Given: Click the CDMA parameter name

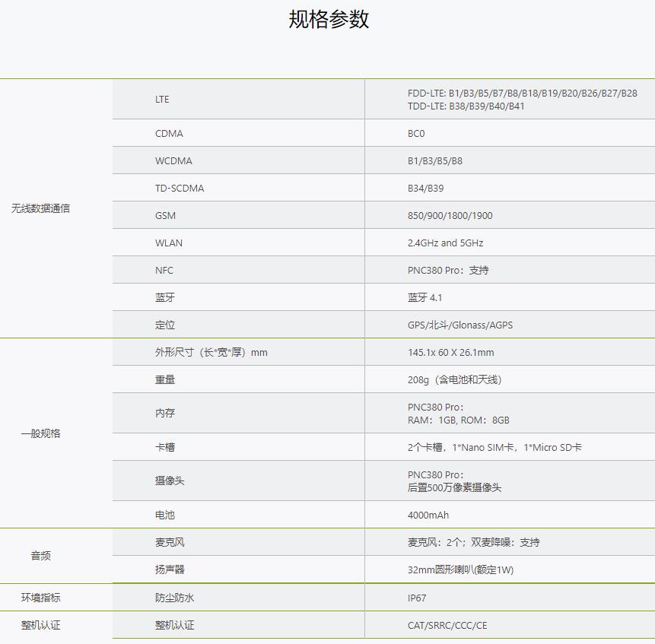Looking at the screenshot, I should tap(169, 134).
